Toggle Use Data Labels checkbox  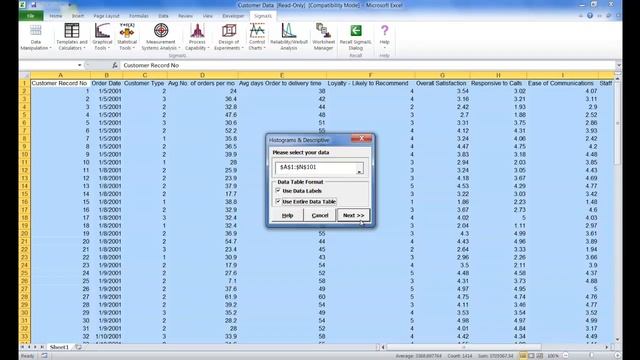(x=278, y=191)
